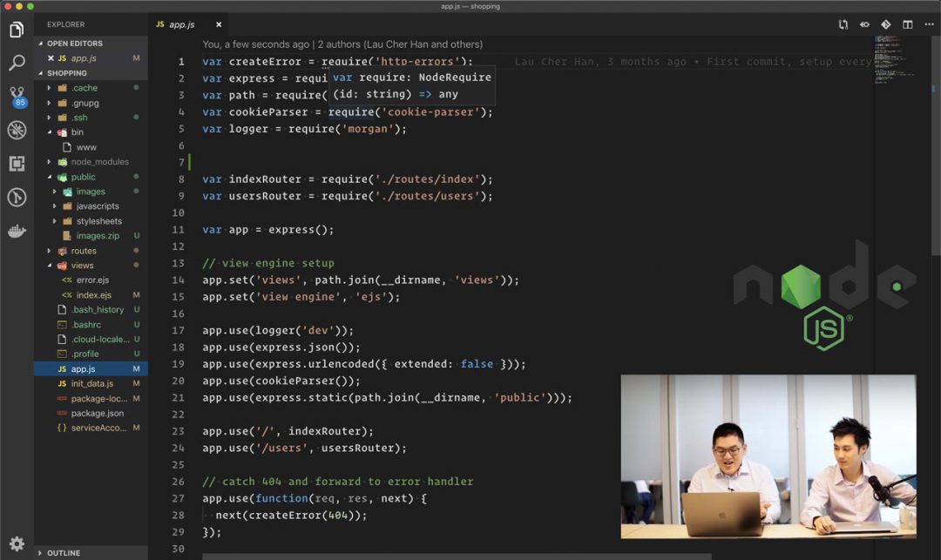
Task: Open error.ejs in the views folder
Action: click(92, 280)
